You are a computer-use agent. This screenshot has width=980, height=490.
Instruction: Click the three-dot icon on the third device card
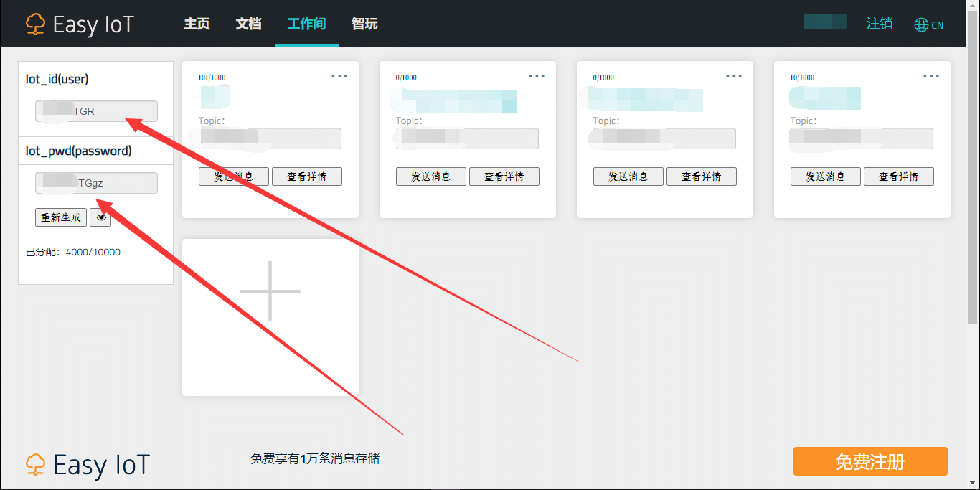pyautogui.click(x=734, y=75)
